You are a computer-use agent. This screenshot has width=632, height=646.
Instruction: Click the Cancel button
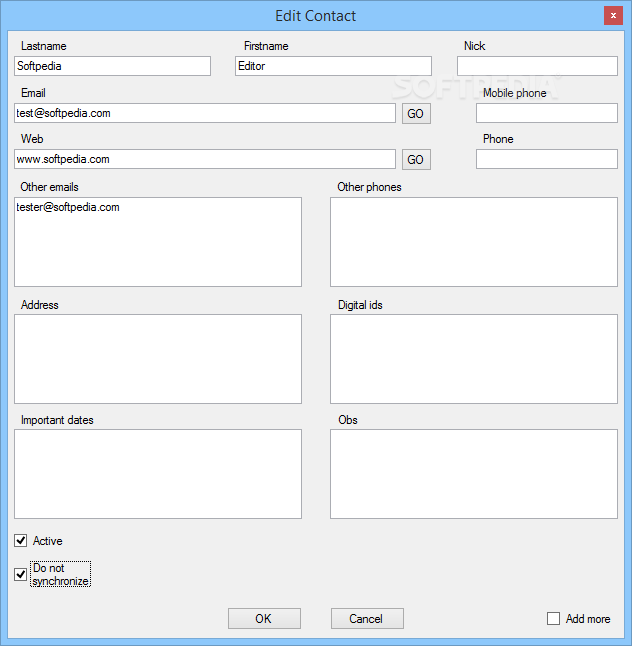tap(367, 618)
